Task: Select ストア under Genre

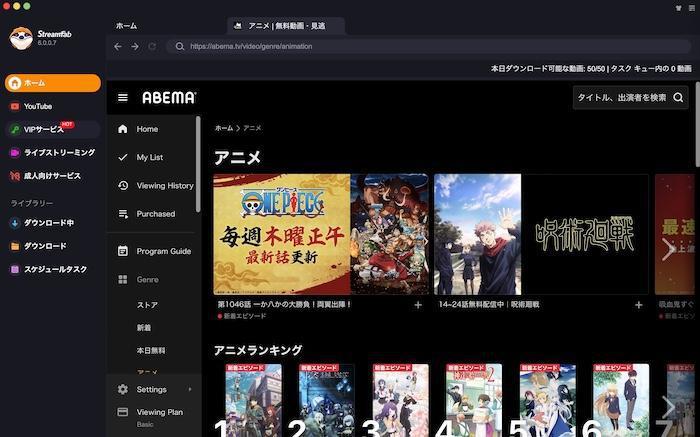Action: click(147, 305)
